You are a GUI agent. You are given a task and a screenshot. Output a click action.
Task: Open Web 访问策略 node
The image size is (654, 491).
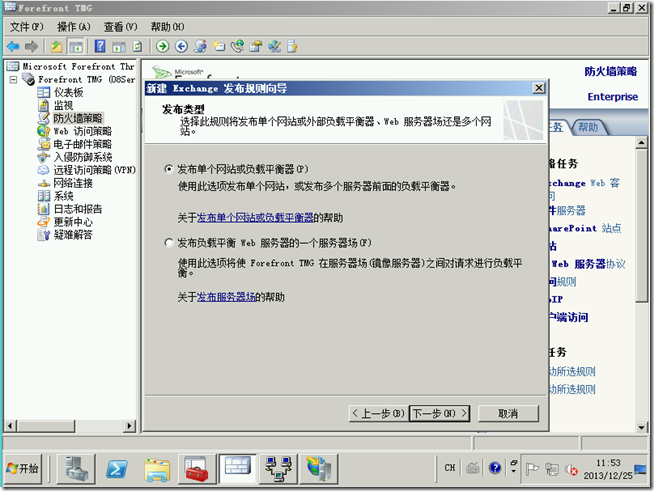tap(83, 131)
